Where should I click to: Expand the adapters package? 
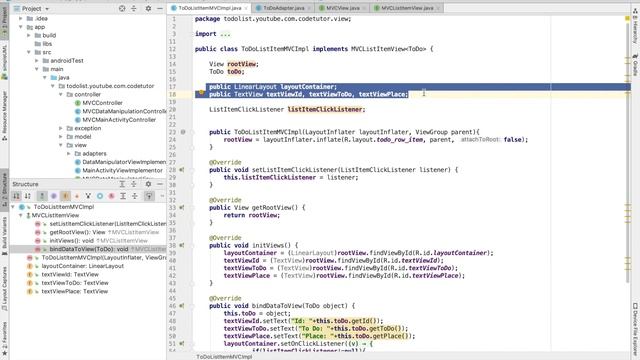(x=69, y=153)
